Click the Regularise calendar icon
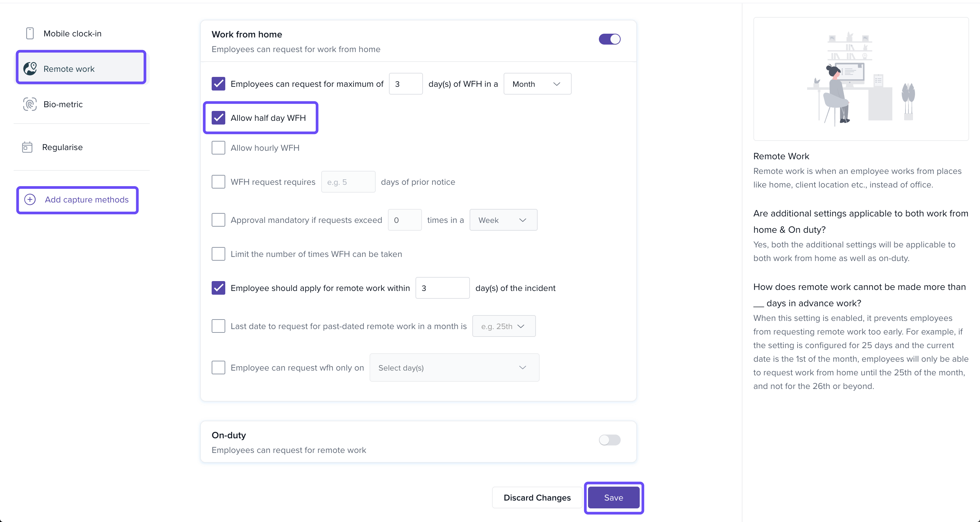Viewport: 980px width, 522px height. coord(27,147)
